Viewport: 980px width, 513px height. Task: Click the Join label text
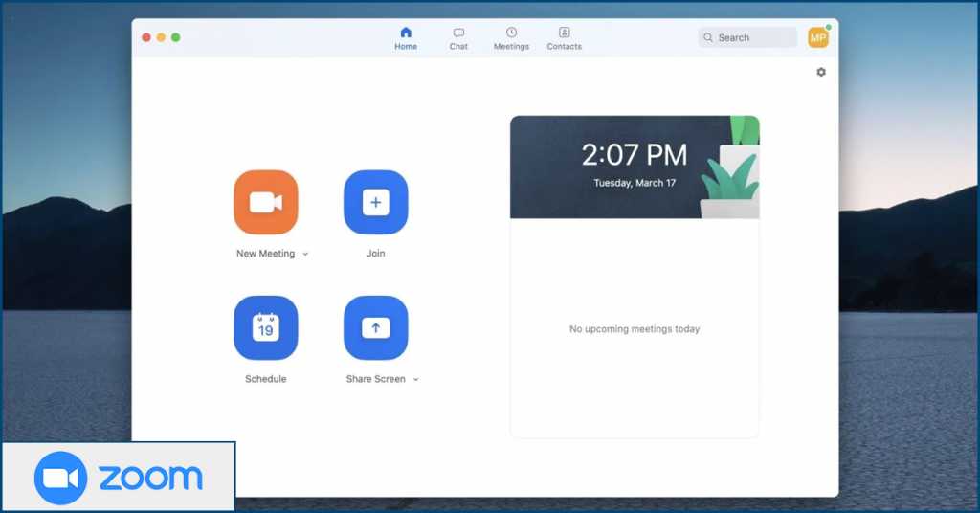pos(375,253)
